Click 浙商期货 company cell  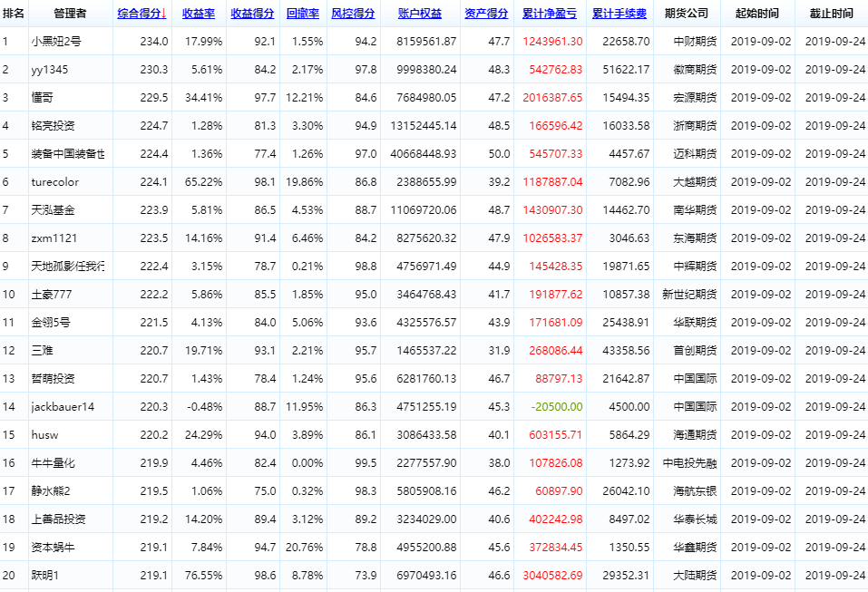tap(695, 126)
